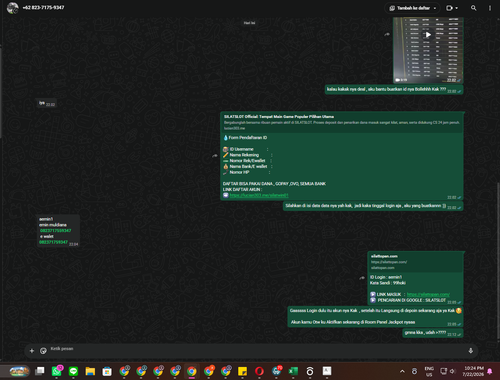Select the 'iya' incoming message
The width and height of the screenshot is (500, 380).
click(46, 103)
